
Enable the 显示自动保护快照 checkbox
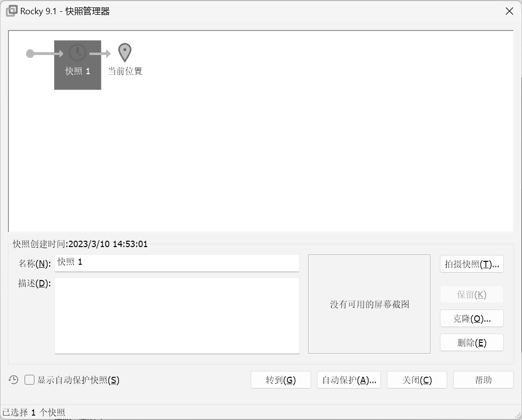tap(30, 380)
